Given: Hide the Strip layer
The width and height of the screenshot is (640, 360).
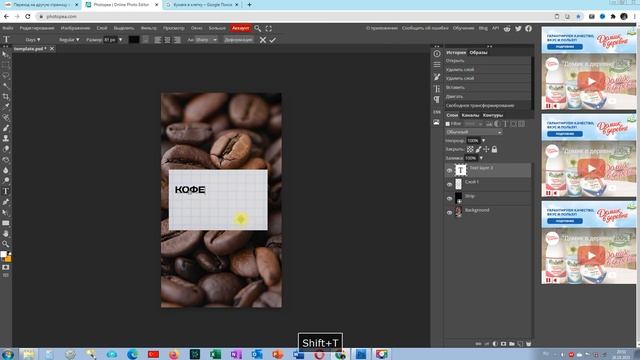Looking at the screenshot, I should [449, 198].
